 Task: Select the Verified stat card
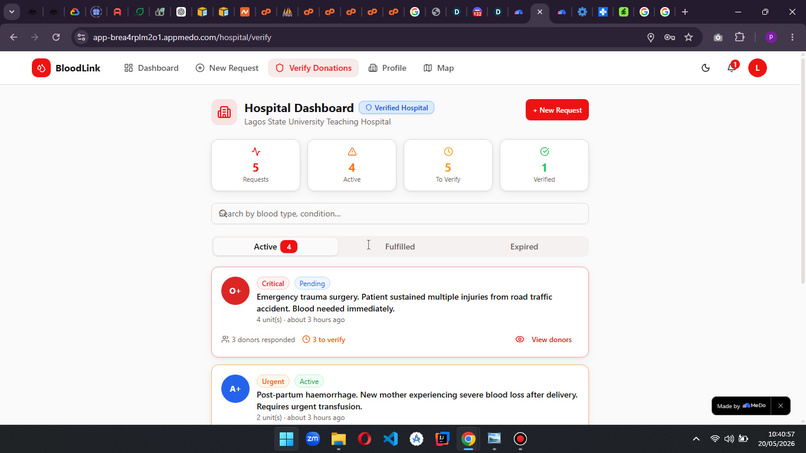544,165
